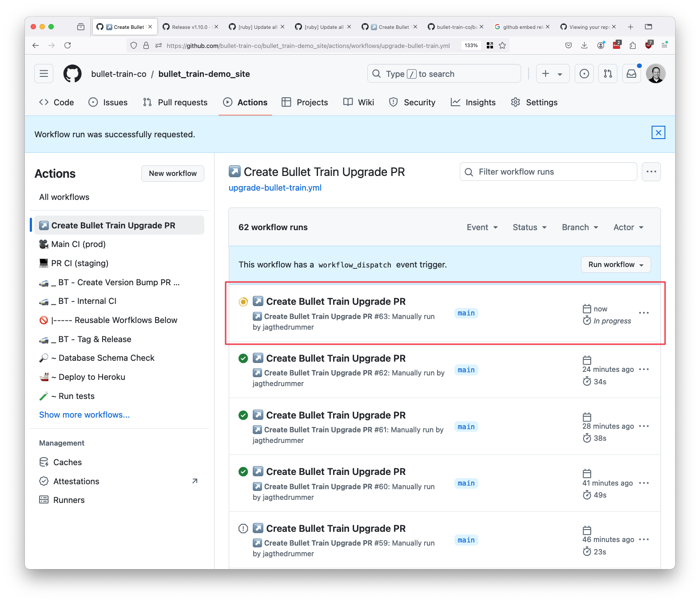
Task: Open the kebab menu for run #59
Action: 644,539
